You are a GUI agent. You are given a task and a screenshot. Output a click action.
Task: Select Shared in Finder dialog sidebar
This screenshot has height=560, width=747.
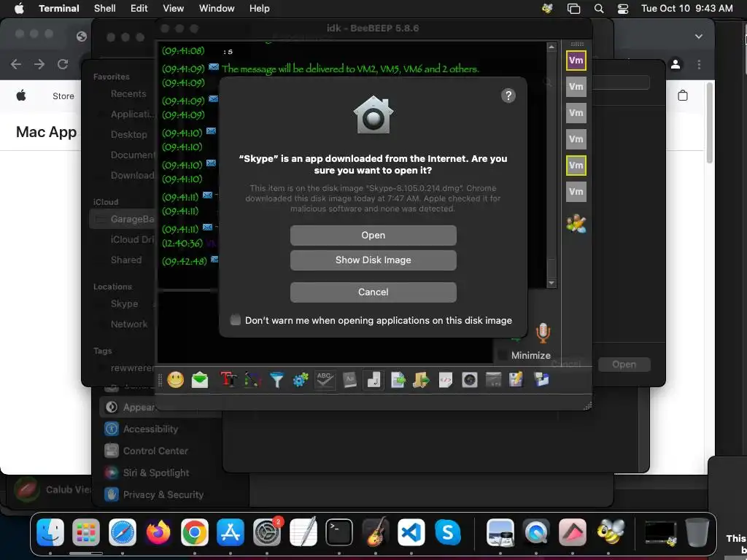pyautogui.click(x=125, y=260)
